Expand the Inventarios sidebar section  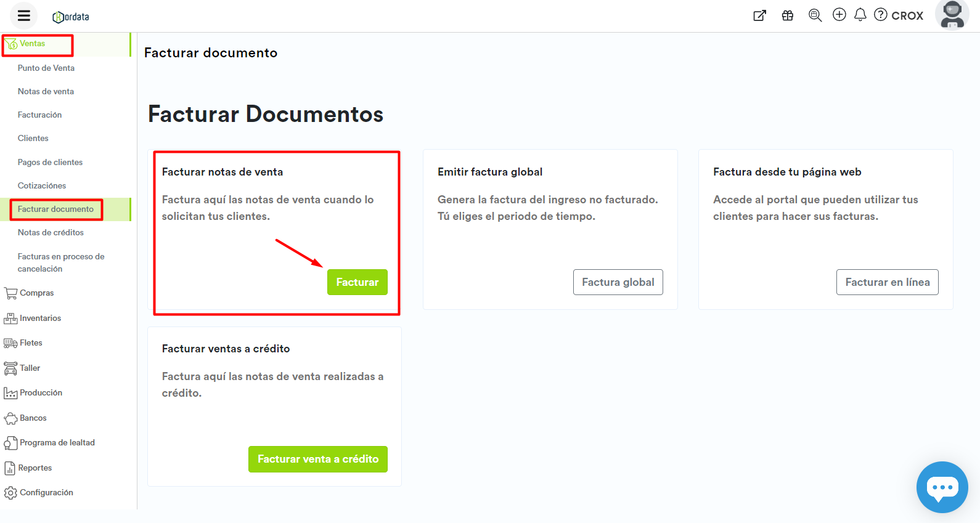click(x=40, y=318)
